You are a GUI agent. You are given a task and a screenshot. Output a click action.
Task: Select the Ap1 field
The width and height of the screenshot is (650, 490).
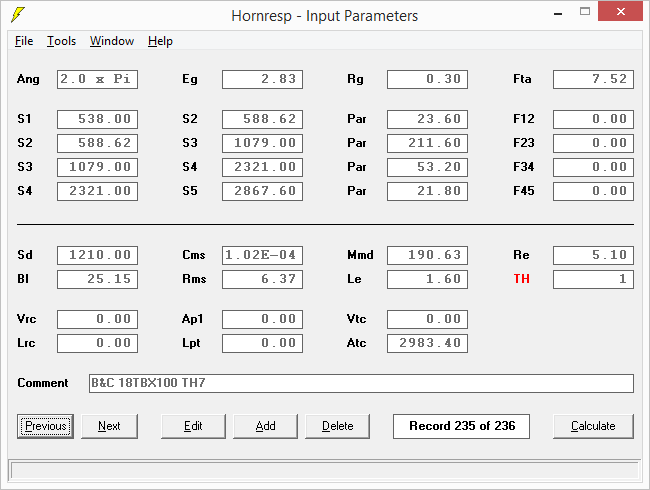[x=262, y=319]
